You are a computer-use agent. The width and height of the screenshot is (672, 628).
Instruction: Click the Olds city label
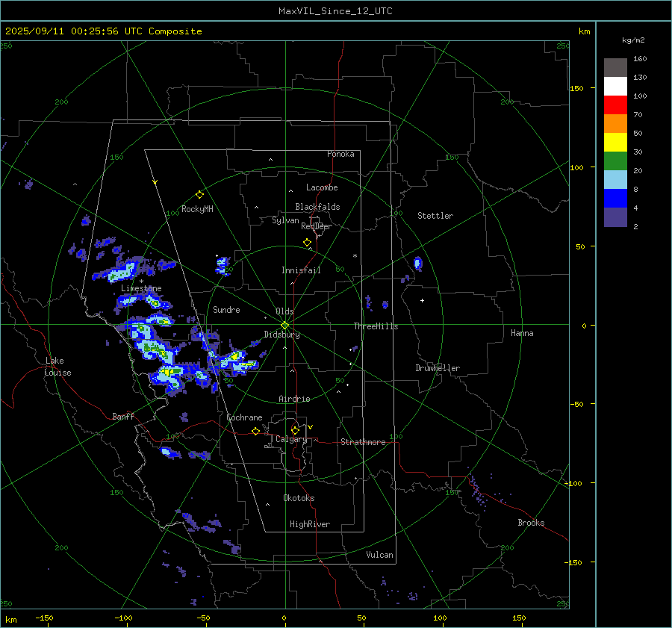(284, 311)
